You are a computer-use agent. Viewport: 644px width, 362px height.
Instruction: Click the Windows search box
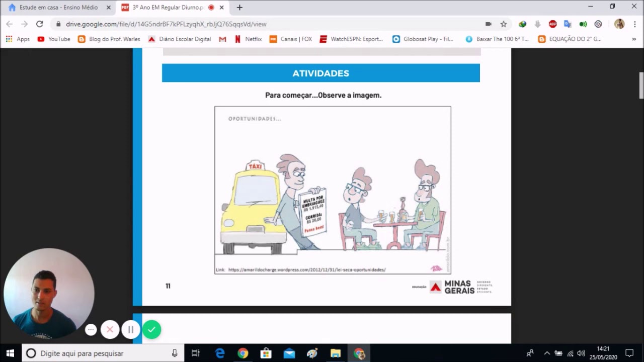[x=103, y=353]
